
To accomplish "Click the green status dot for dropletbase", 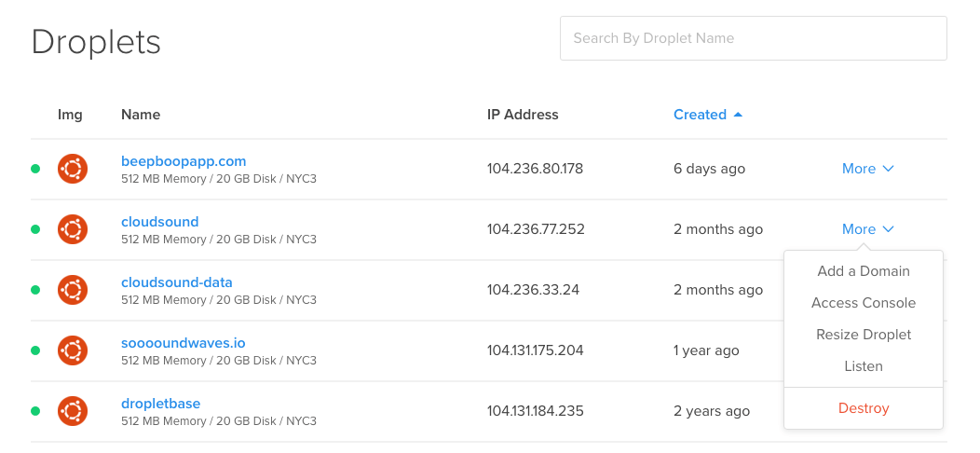I will pyautogui.click(x=35, y=411).
